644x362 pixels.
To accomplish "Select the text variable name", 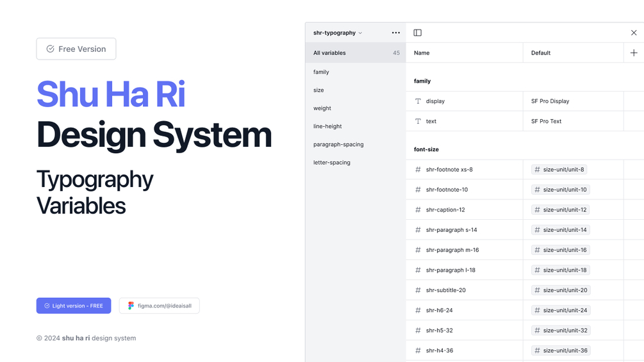I will tap(431, 121).
